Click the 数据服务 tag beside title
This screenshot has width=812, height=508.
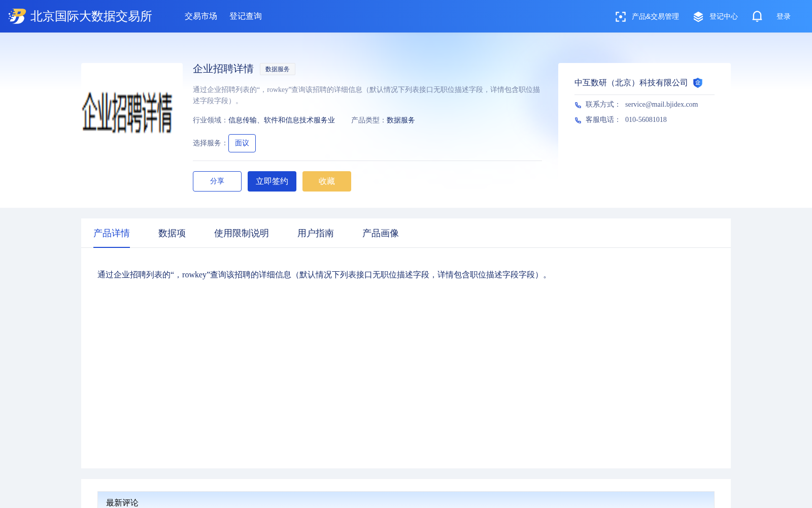pos(278,69)
